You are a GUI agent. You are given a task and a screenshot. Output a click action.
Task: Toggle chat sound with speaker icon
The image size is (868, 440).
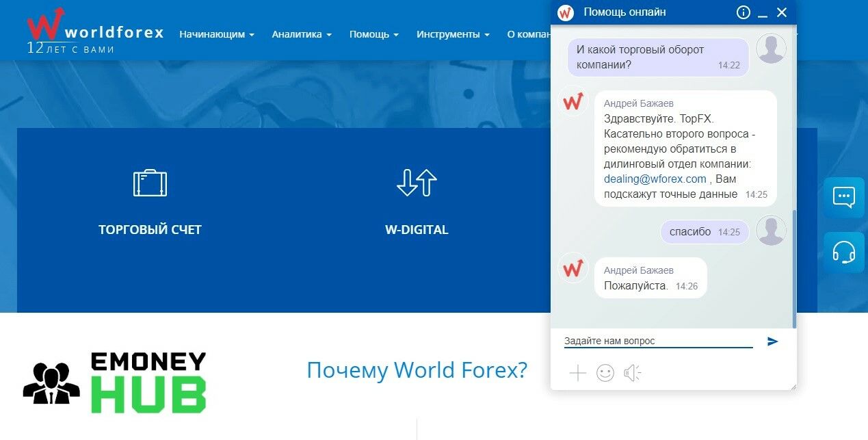tap(632, 373)
